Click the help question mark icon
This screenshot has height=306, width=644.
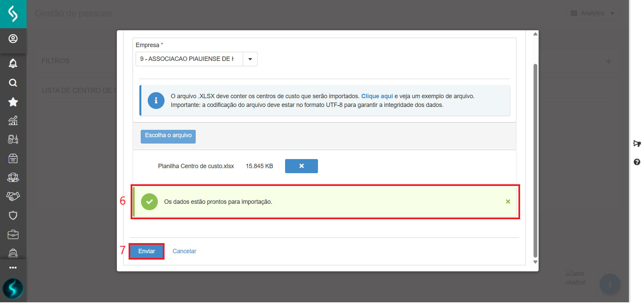637,162
